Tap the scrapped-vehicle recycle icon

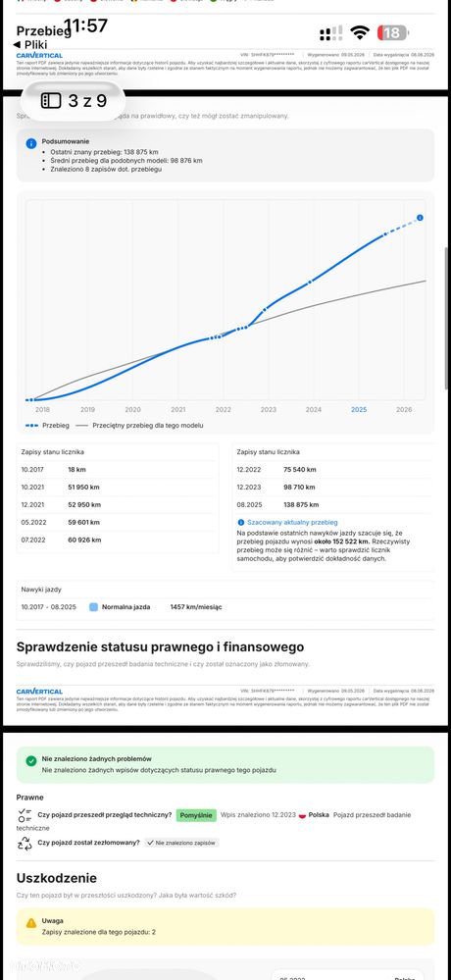pyautogui.click(x=25, y=844)
